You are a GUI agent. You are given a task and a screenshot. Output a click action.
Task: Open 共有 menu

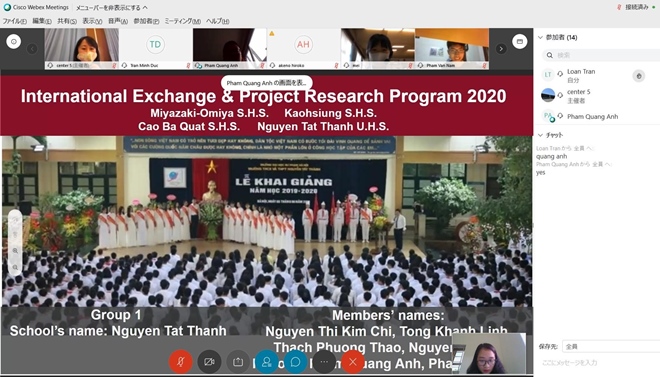(x=67, y=21)
